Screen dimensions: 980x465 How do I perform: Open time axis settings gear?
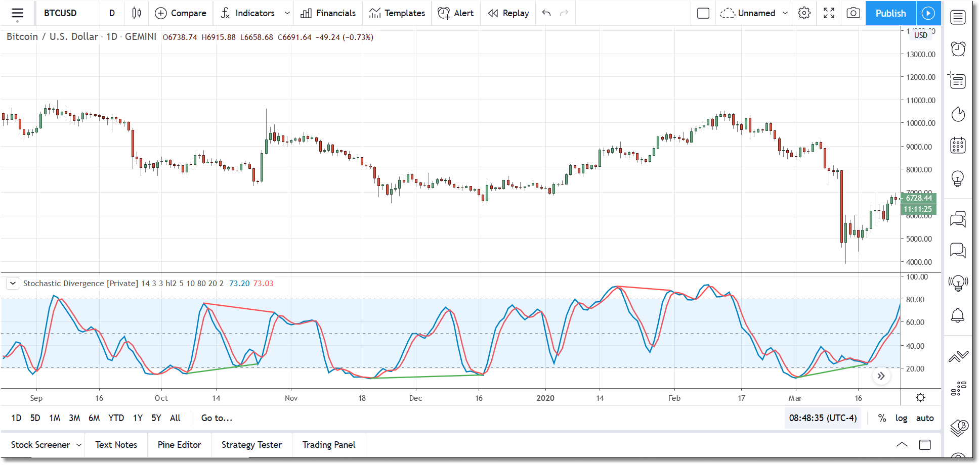pyautogui.click(x=921, y=398)
